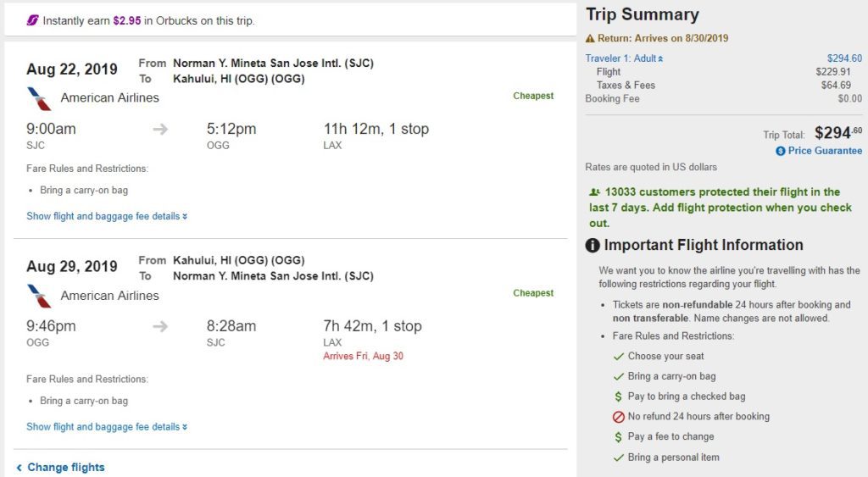Click the Aug 22 flight direction arrow

pos(160,130)
